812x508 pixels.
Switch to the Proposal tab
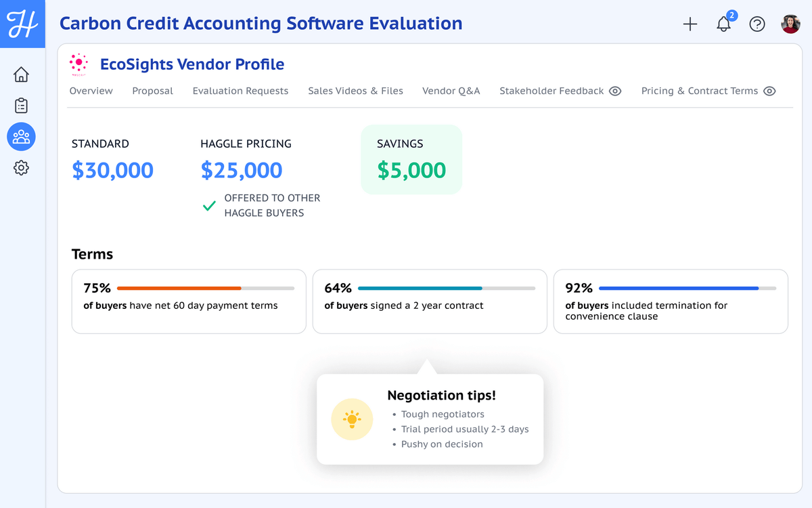[x=152, y=91]
